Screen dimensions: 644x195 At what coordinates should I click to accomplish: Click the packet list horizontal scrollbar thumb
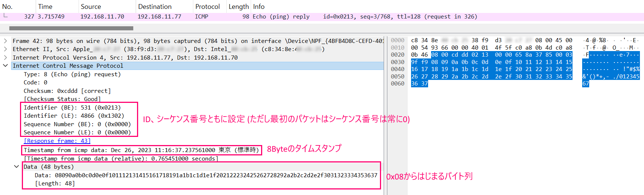coord(71,28)
